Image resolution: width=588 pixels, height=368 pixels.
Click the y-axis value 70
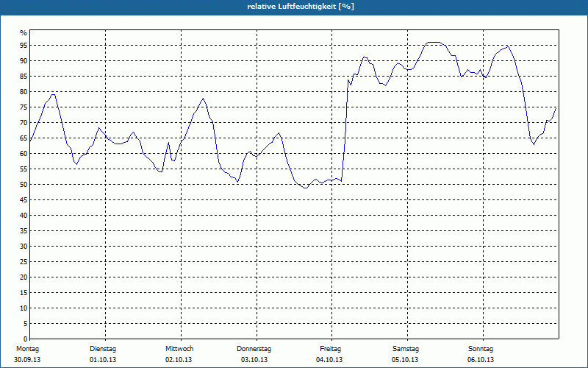click(x=24, y=122)
